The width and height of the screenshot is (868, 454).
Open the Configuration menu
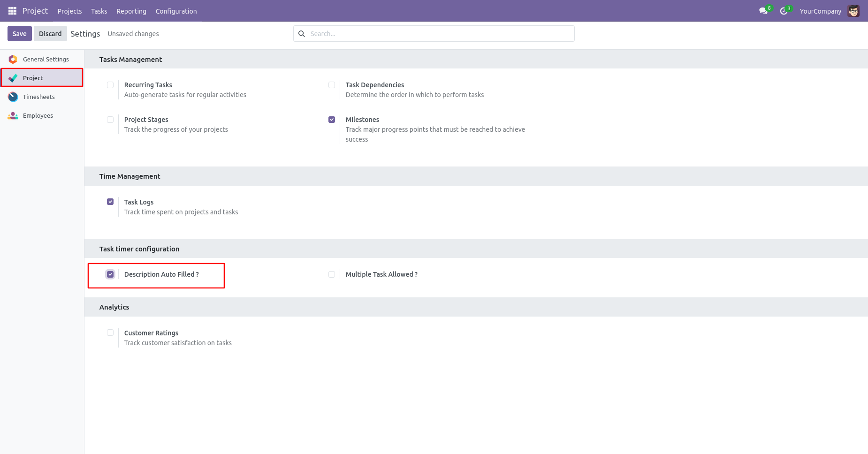176,11
